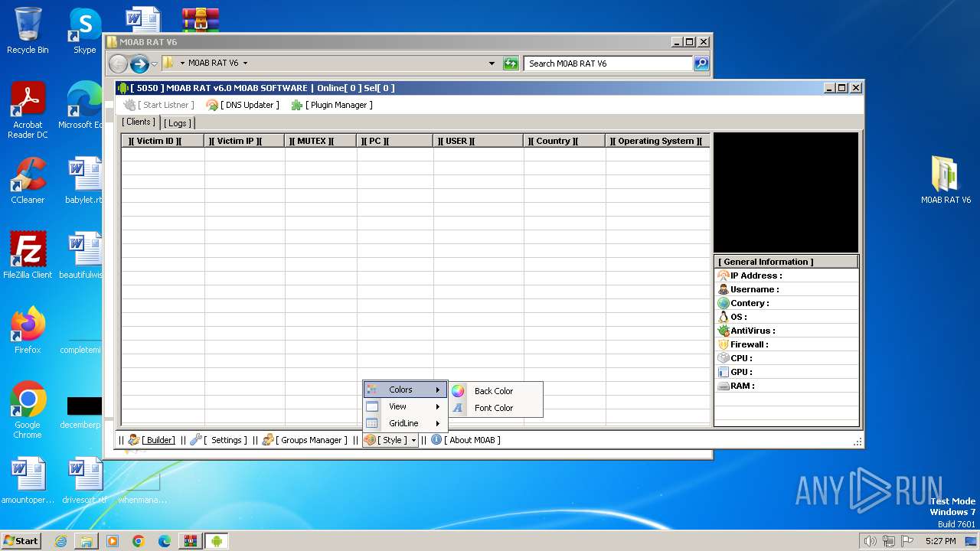Click the Windows Explorer taskbar icon
The height and width of the screenshot is (551, 980).
pyautogui.click(x=87, y=541)
